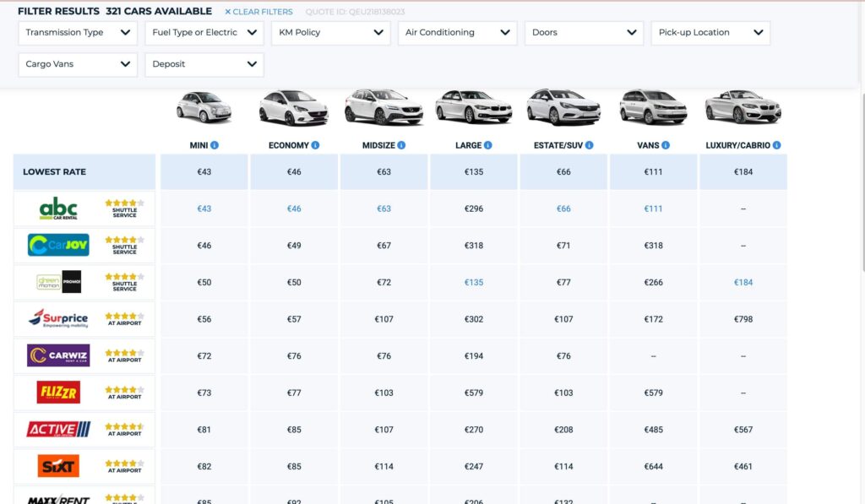Click the Sixt star rating
This screenshot has height=504, width=865.
click(125, 463)
